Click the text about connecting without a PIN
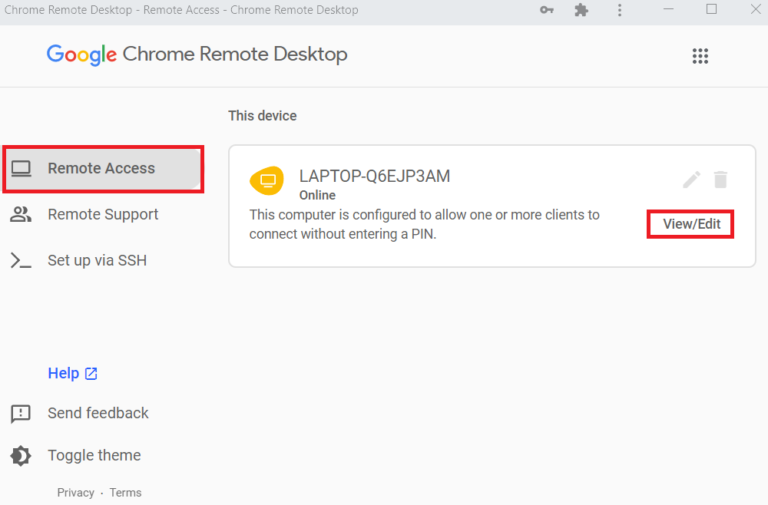The width and height of the screenshot is (768, 505). point(424,224)
